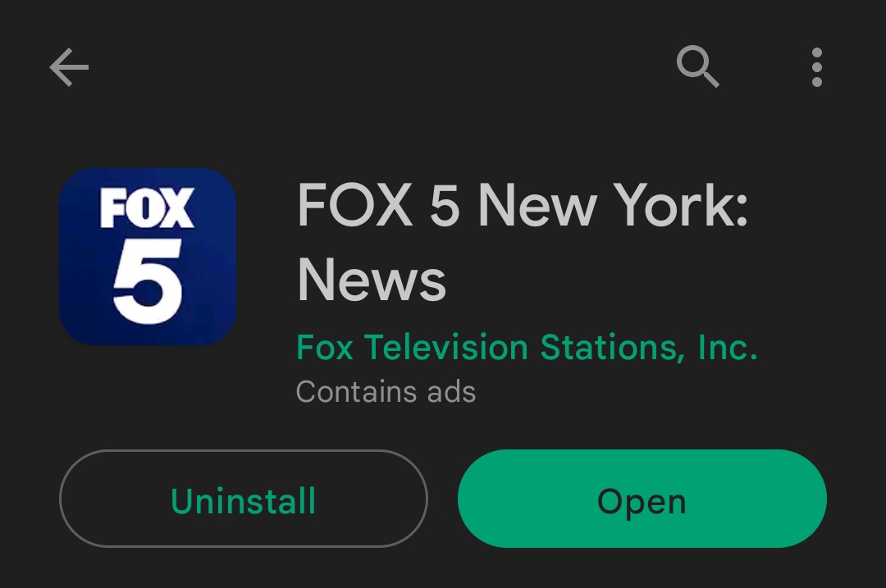Open the FOX 5 New York app
Image resolution: width=886 pixels, height=588 pixels.
pos(642,499)
